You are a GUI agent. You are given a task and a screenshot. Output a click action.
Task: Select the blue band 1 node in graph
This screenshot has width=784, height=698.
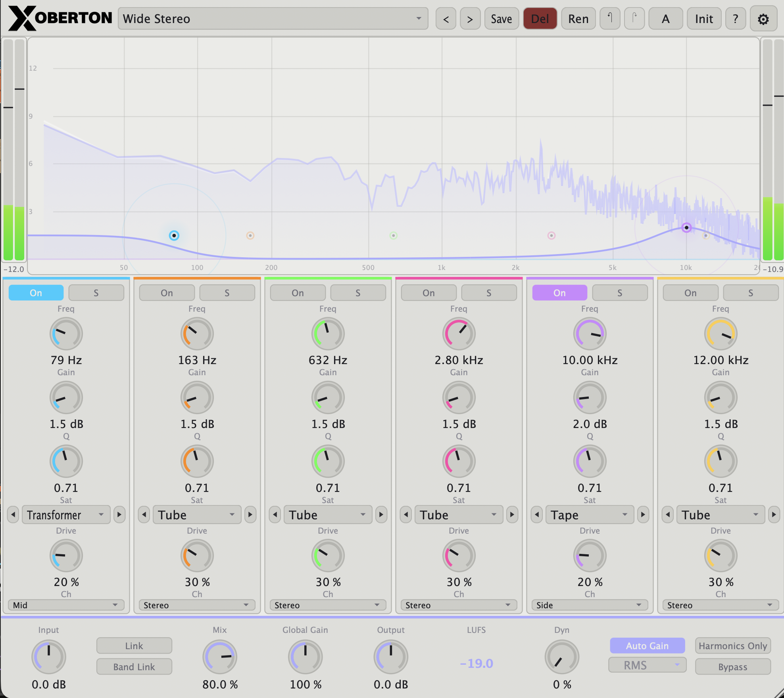174,235
